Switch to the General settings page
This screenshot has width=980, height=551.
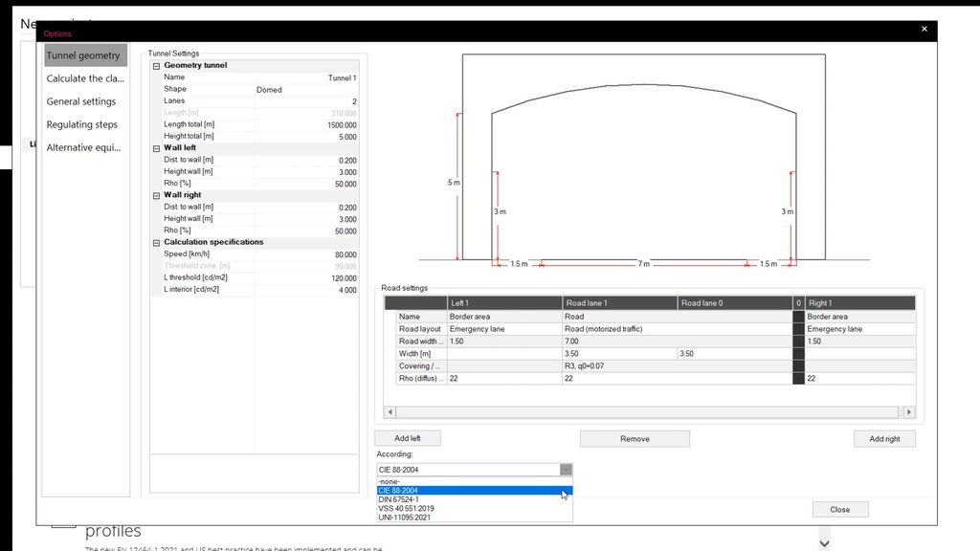[81, 100]
